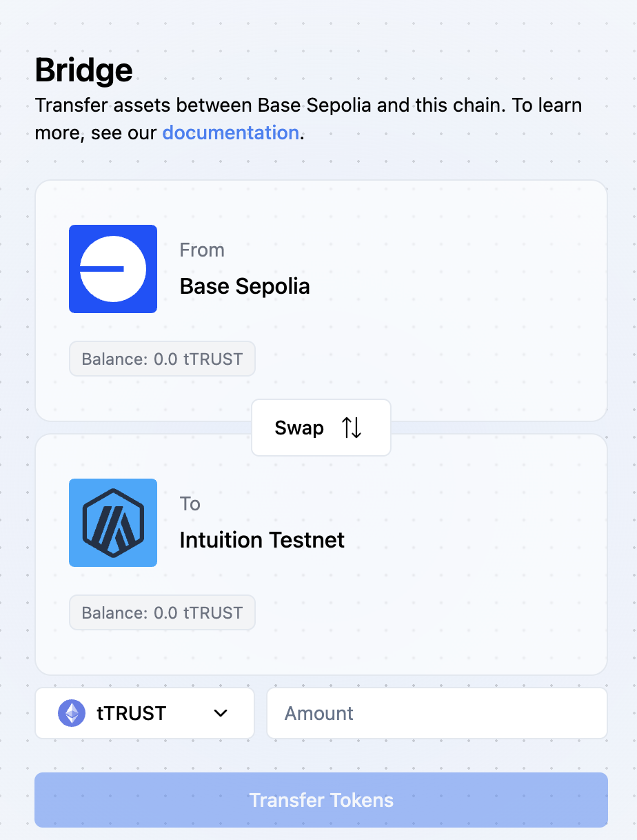Click the Base Sepolia balance badge

(x=162, y=359)
